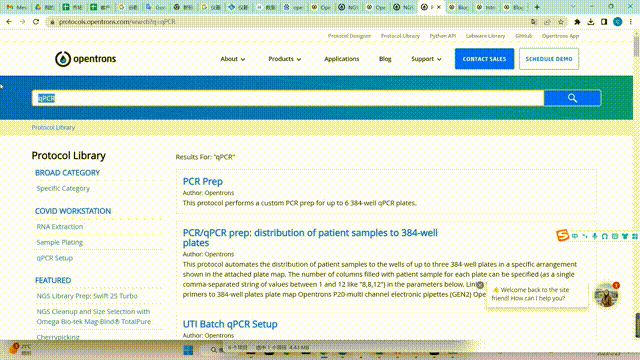This screenshot has height=360, width=640.
Task: Open the chat agent avatar bubble
Action: (606, 295)
